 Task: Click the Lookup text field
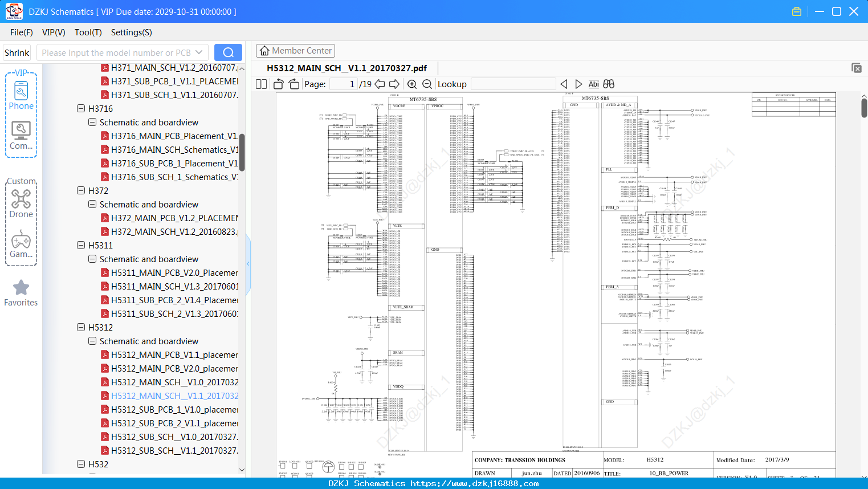(513, 84)
